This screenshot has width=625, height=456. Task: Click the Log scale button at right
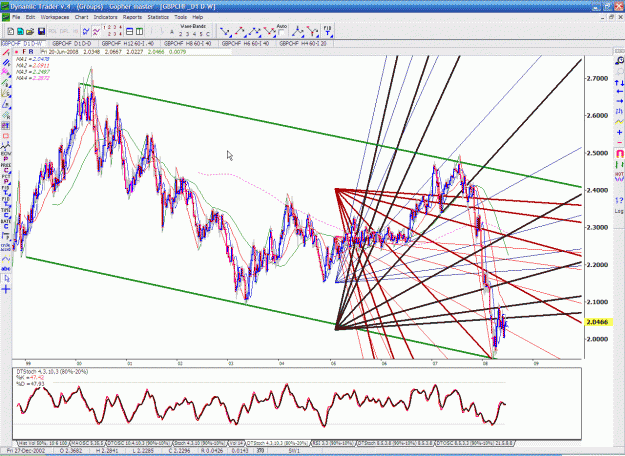[x=619, y=211]
